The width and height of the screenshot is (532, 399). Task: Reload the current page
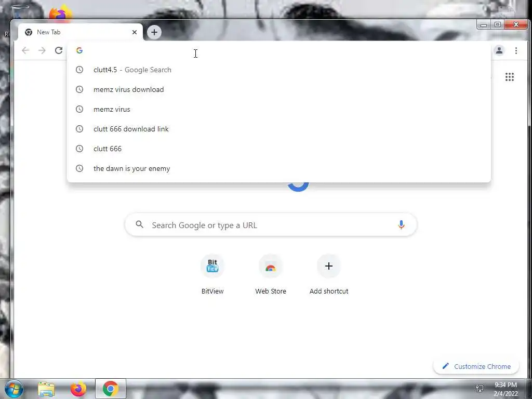pos(59,50)
